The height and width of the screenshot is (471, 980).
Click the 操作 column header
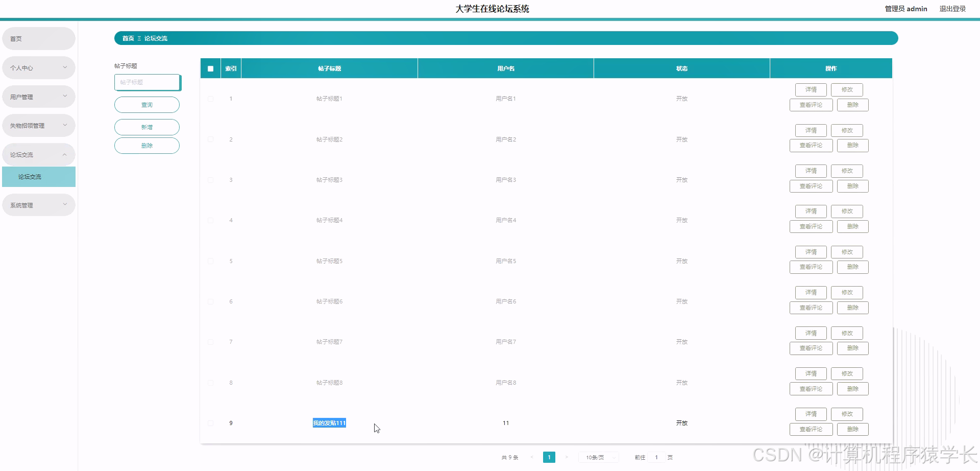(x=831, y=68)
